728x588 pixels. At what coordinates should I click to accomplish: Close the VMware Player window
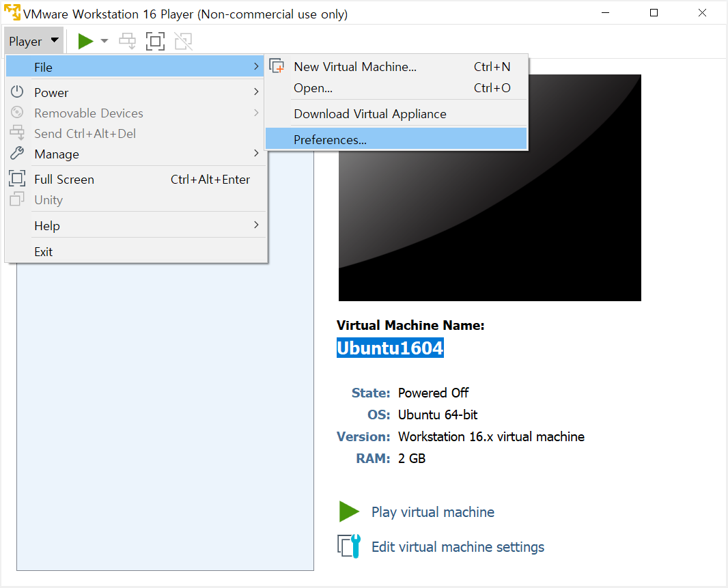pyautogui.click(x=702, y=13)
